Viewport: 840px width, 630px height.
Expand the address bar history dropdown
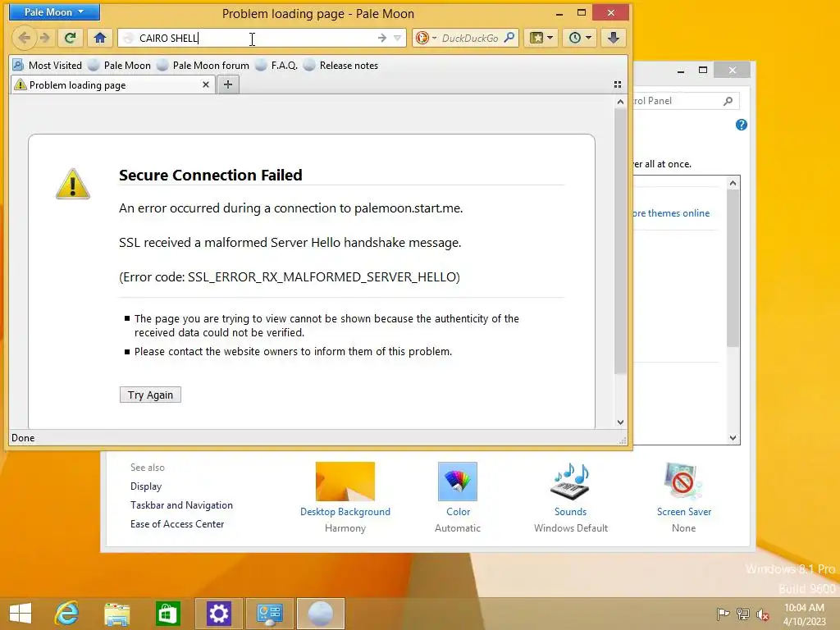pos(398,38)
